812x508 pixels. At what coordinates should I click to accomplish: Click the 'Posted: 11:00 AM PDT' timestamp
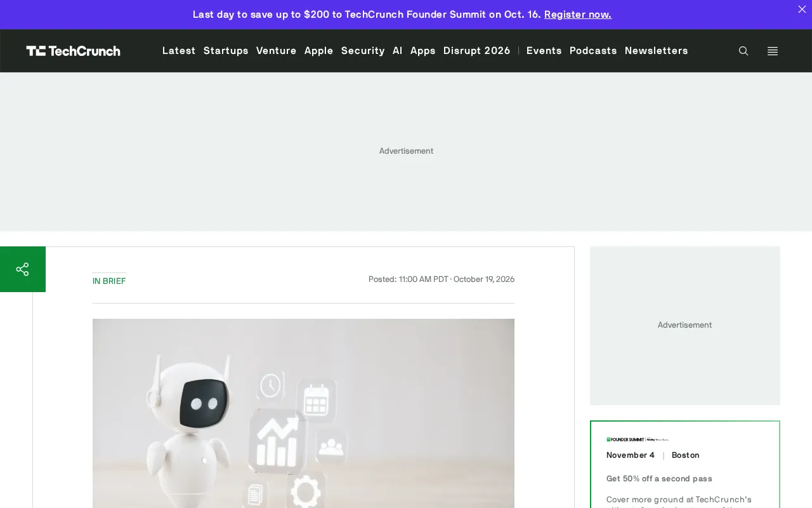pos(442,279)
